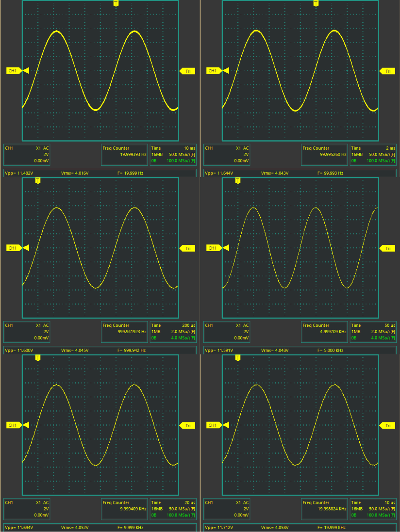
Task: Click the Tri marker on the 10 ms timebase scope
Action: click(x=187, y=71)
